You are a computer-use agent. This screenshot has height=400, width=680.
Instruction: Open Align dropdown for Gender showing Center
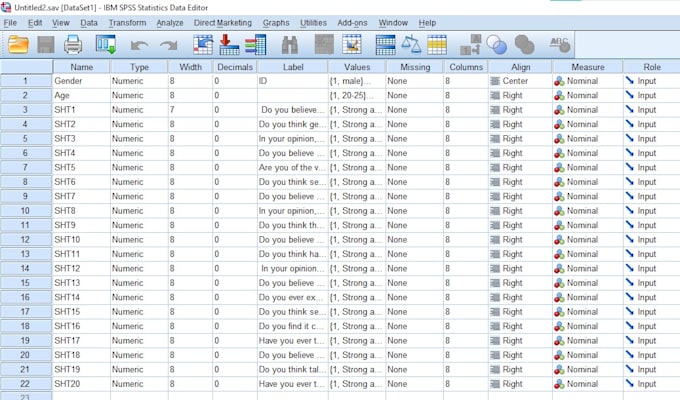(520, 81)
